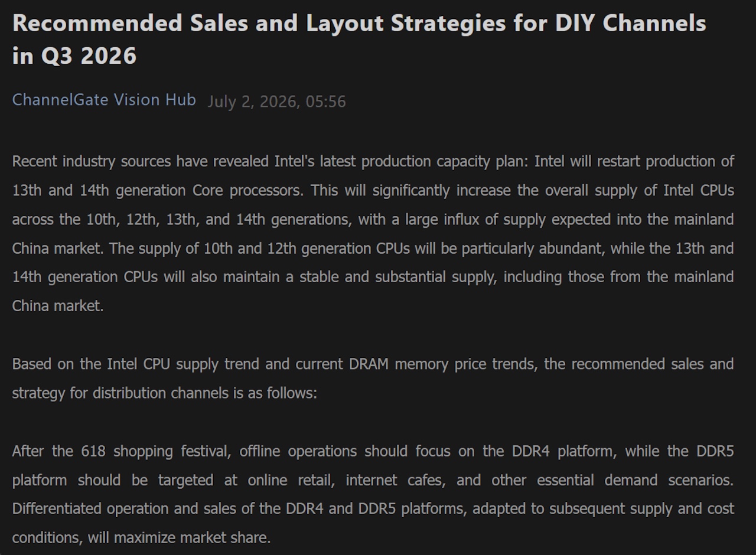
Task: Click the phrase 'maximize market share'
Action: (192, 538)
